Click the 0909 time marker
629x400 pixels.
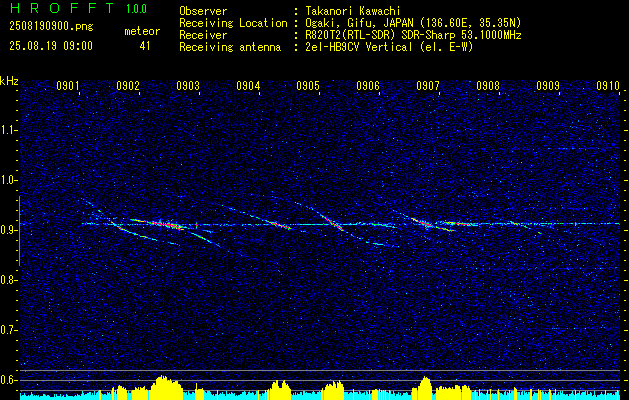click(548, 86)
